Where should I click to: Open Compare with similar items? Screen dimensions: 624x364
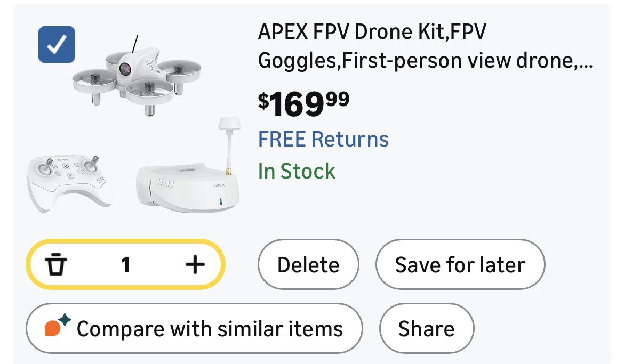[194, 329]
